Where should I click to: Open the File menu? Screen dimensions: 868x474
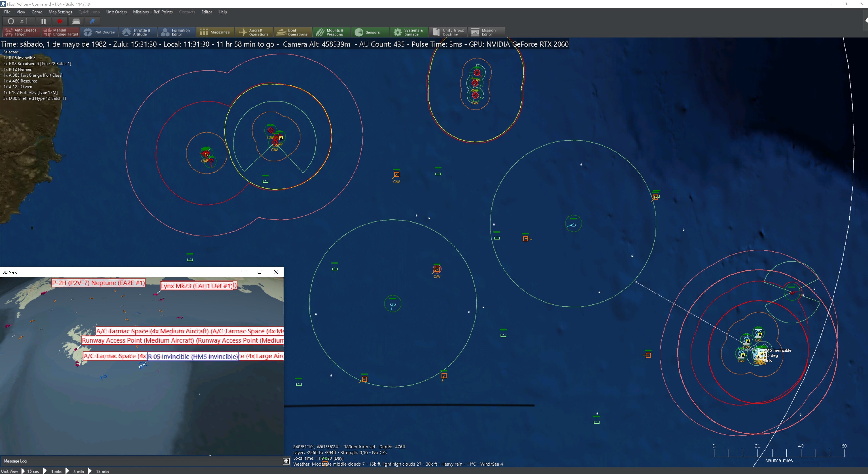tap(7, 12)
